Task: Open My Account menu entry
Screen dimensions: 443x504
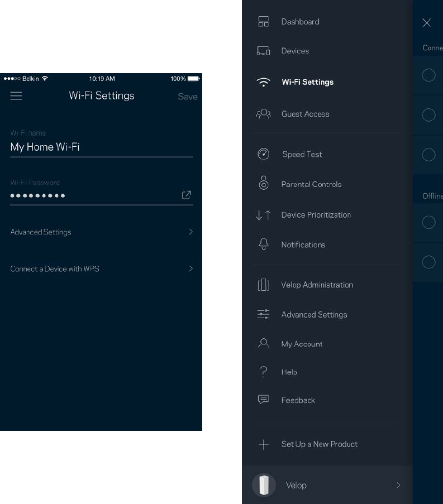Action: [302, 344]
